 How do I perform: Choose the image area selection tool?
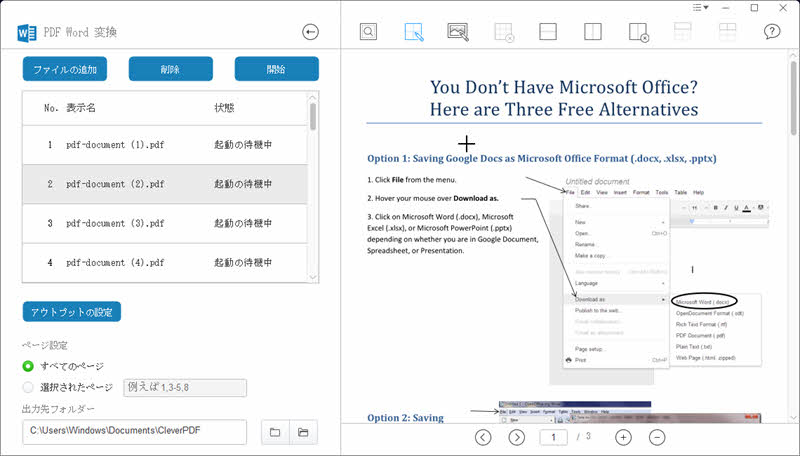pos(458,32)
